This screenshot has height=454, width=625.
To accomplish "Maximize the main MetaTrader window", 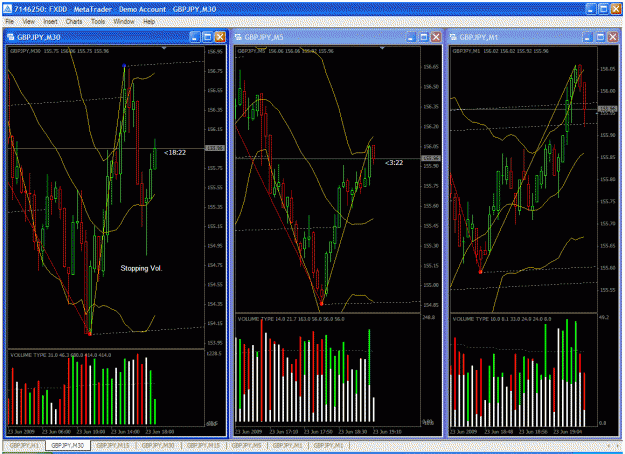I will pos(603,9).
